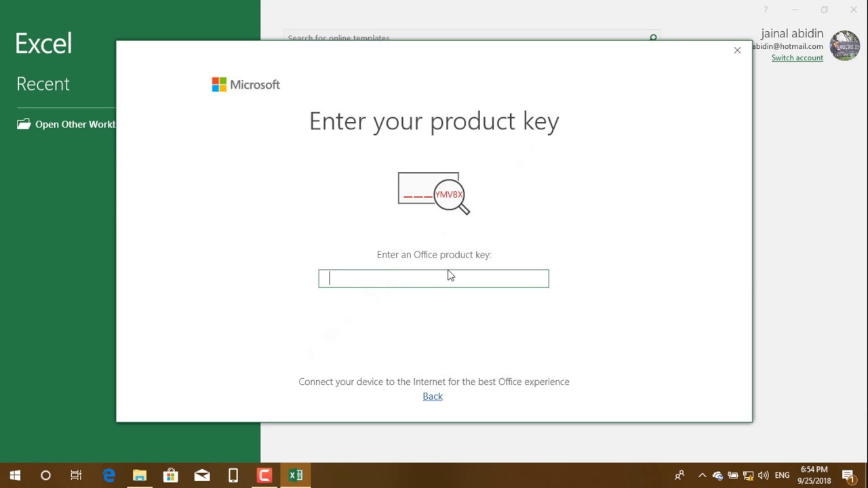
Task: Open the orange Camtasia taskbar icon
Action: click(x=264, y=475)
